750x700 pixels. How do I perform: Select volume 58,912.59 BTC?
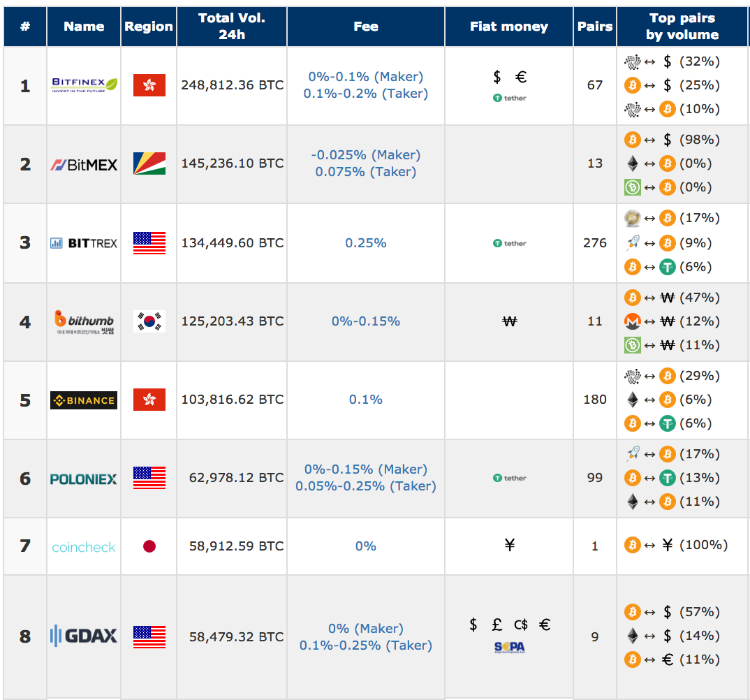[x=236, y=546]
